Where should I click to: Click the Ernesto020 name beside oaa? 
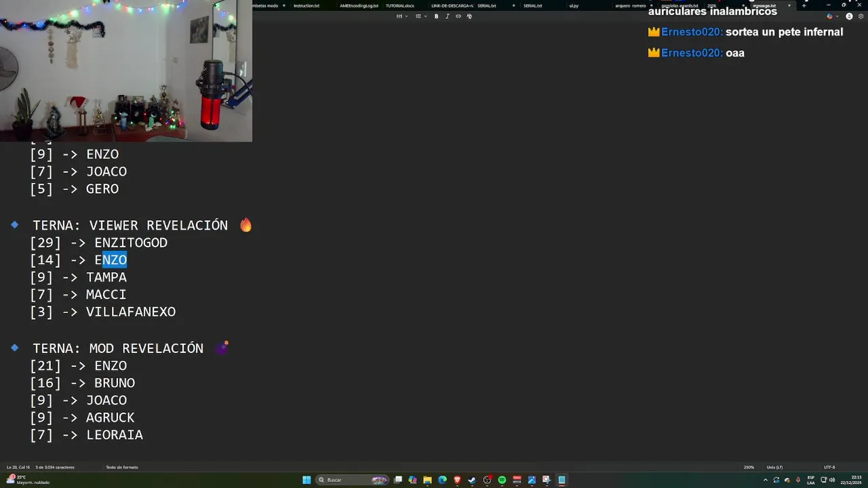[x=692, y=53]
